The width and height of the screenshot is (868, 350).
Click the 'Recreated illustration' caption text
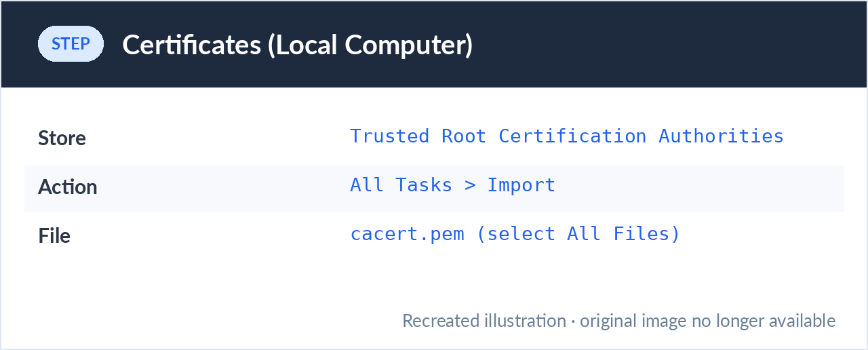[619, 321]
